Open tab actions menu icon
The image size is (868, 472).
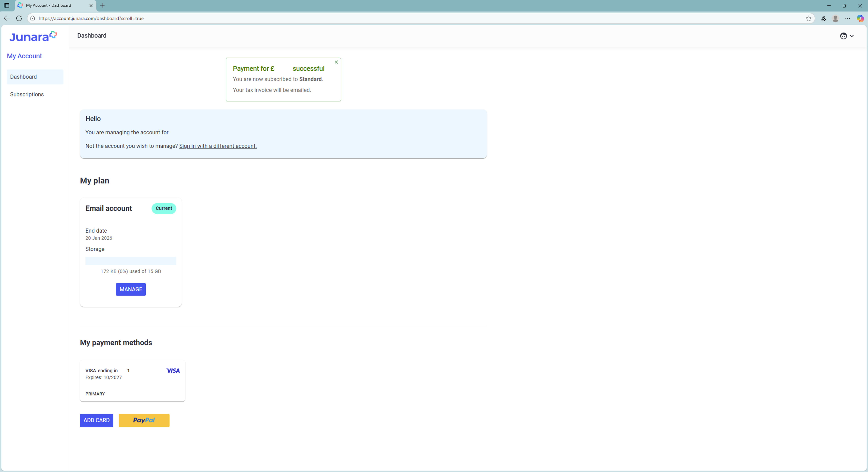(7, 5)
